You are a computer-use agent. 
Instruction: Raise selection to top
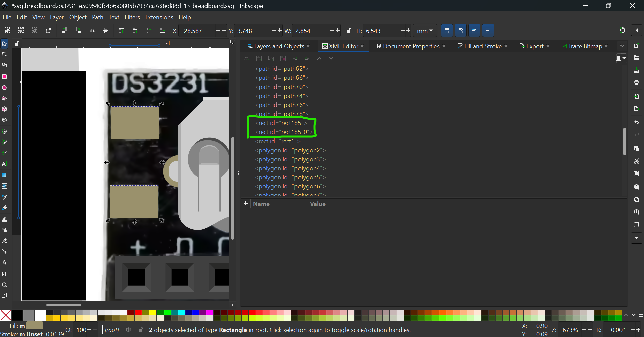click(x=121, y=31)
